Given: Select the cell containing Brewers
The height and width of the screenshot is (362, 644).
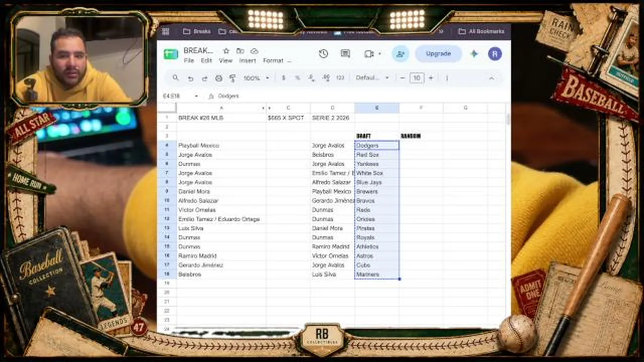Looking at the screenshot, I should click(x=377, y=192).
